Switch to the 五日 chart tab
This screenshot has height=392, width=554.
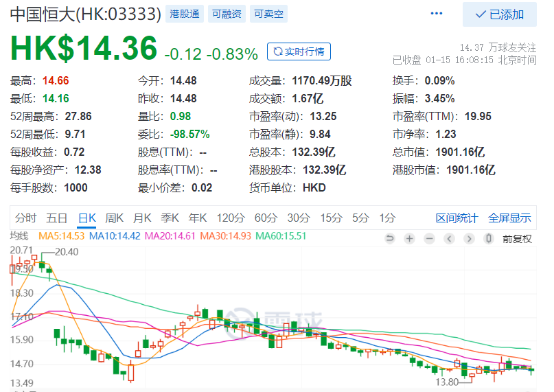click(56, 218)
